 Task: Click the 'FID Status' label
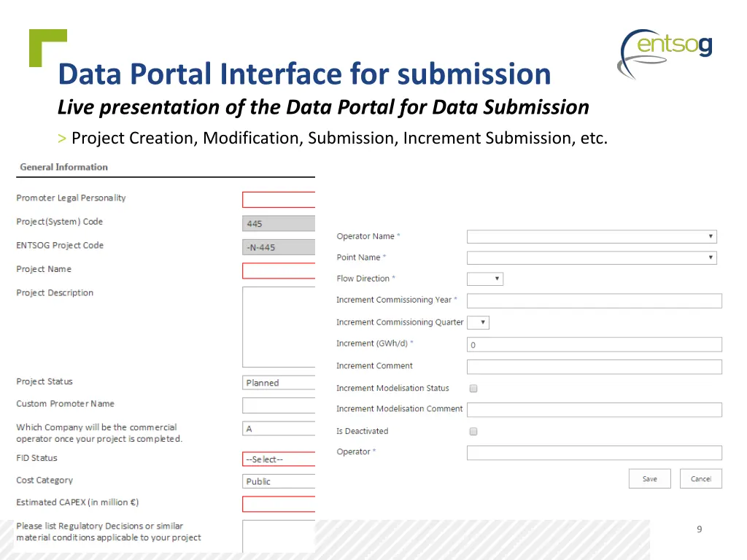point(36,458)
